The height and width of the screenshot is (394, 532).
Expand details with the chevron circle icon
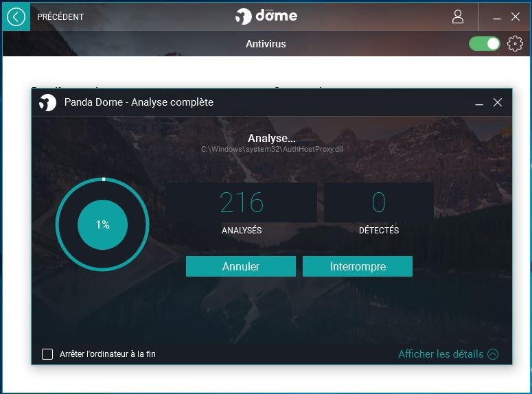pos(493,354)
